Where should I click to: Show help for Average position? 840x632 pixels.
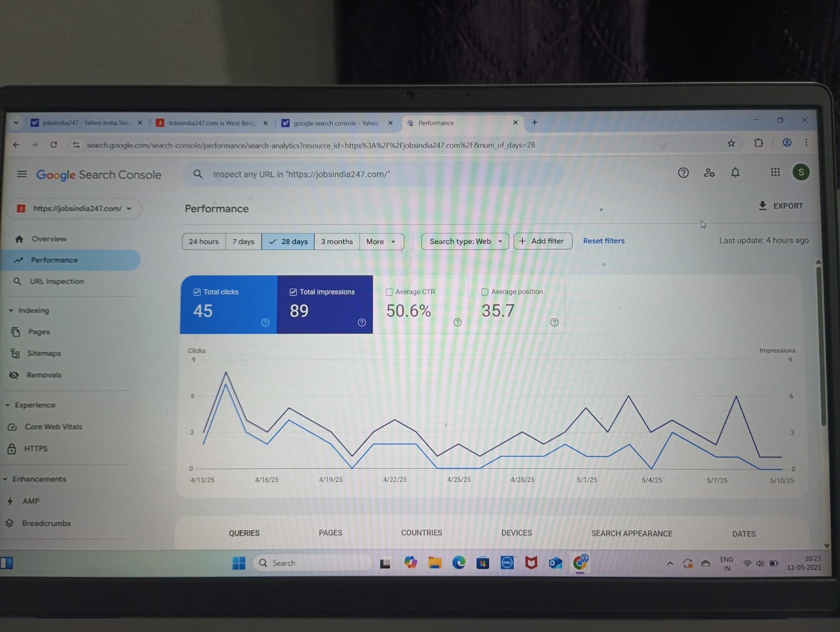point(554,322)
